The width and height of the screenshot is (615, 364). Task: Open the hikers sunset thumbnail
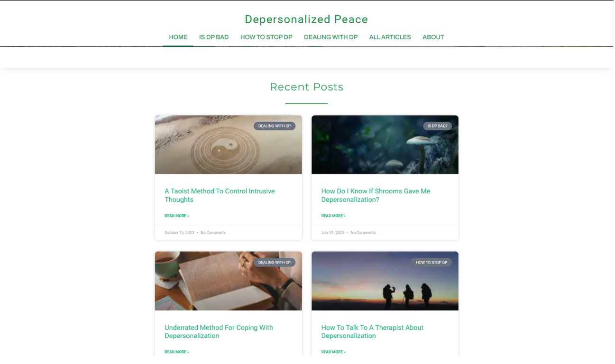coord(386,282)
